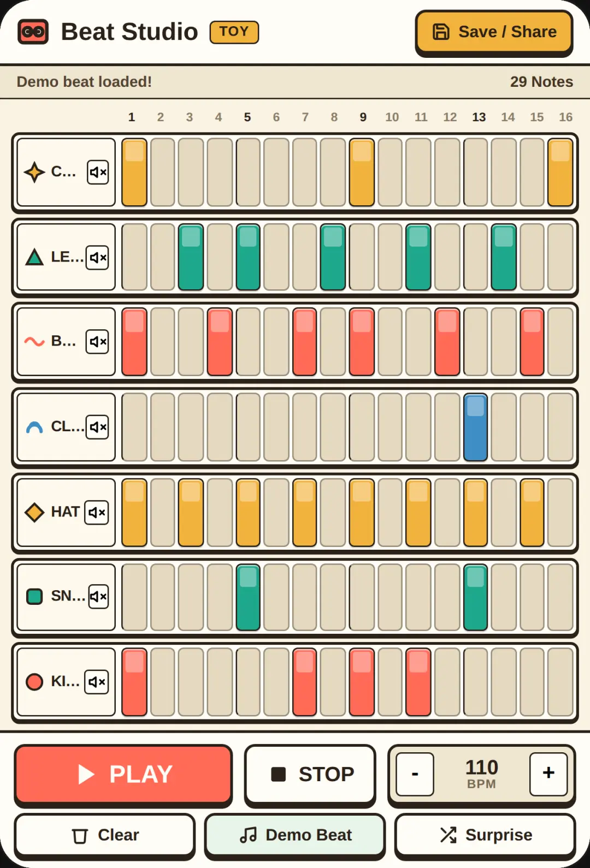This screenshot has height=868, width=590.
Task: Load the Demo Beat pattern
Action: coord(295,835)
